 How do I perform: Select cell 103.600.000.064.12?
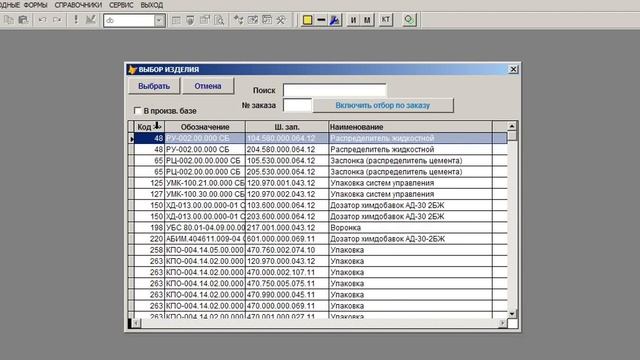click(x=287, y=205)
